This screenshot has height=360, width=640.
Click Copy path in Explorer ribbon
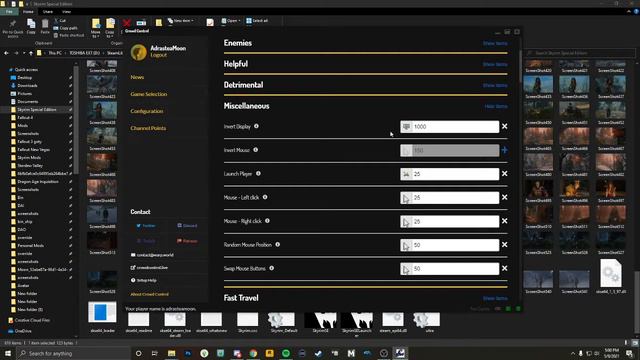(x=65, y=28)
